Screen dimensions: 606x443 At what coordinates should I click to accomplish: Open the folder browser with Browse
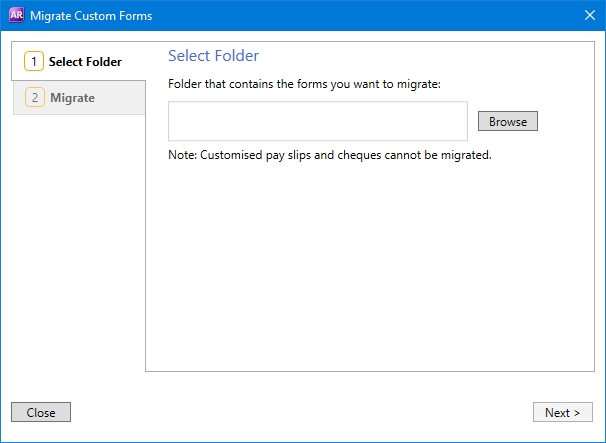tap(508, 121)
